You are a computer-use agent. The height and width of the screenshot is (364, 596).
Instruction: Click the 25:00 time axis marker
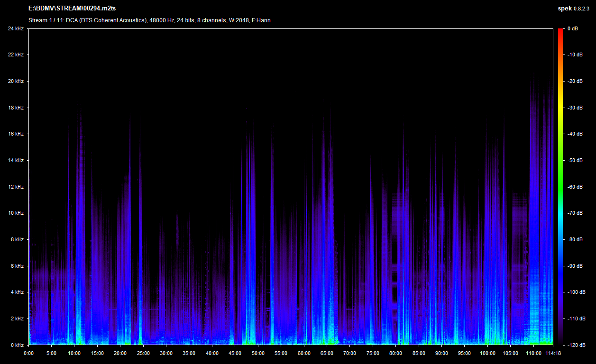143,353
